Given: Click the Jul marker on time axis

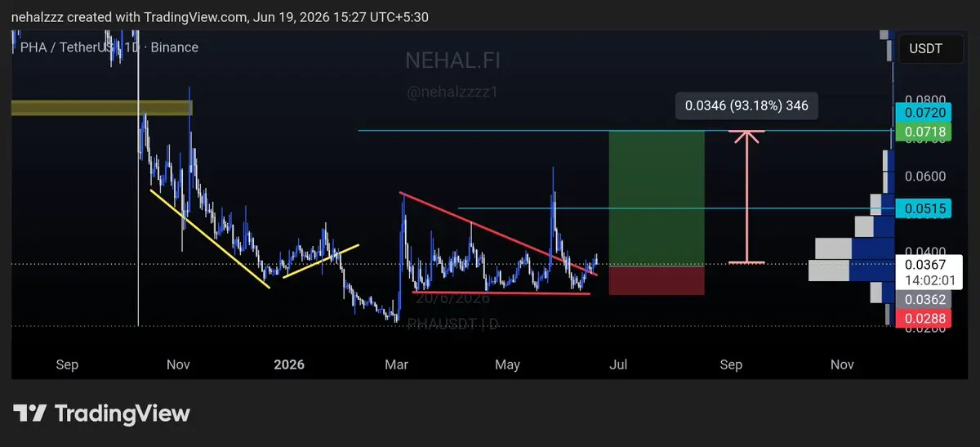Looking at the screenshot, I should 618,364.
